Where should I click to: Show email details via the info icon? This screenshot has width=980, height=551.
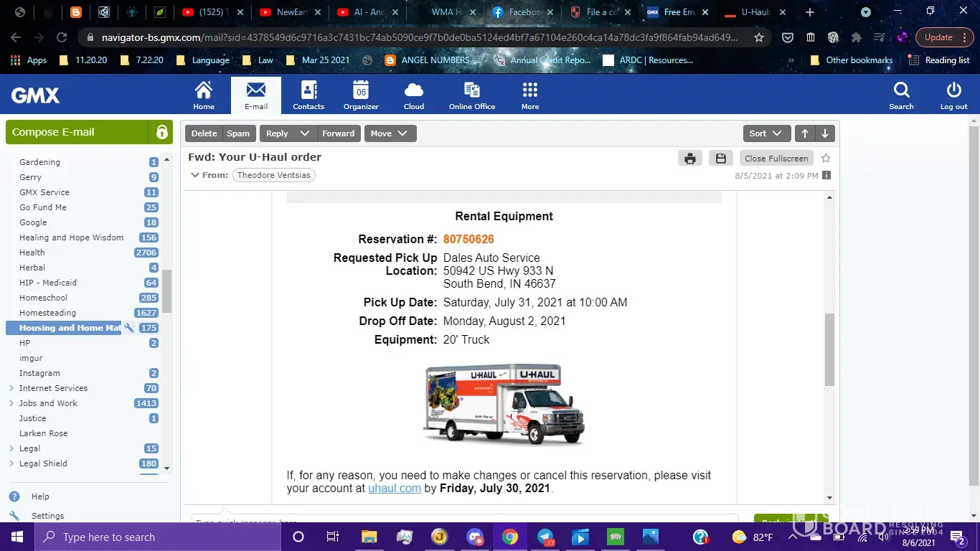(826, 176)
